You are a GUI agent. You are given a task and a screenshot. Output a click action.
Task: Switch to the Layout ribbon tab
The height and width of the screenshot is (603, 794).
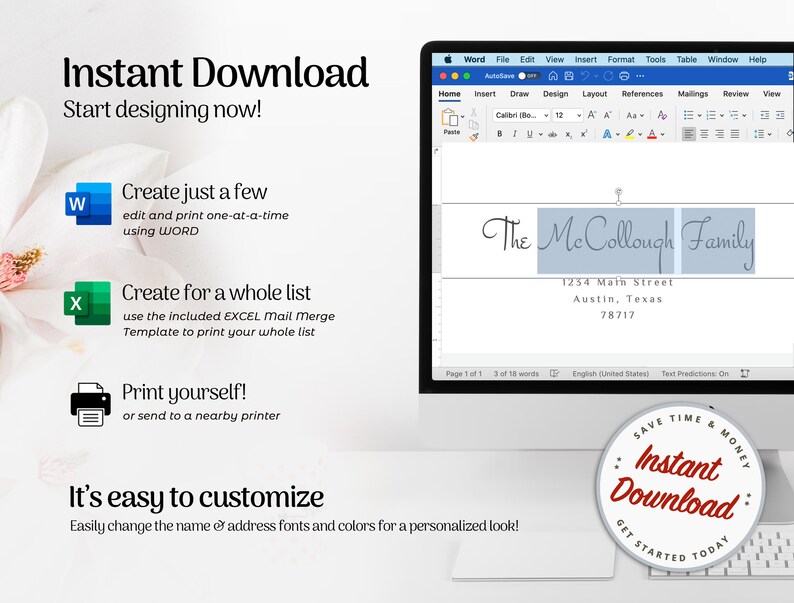594,94
